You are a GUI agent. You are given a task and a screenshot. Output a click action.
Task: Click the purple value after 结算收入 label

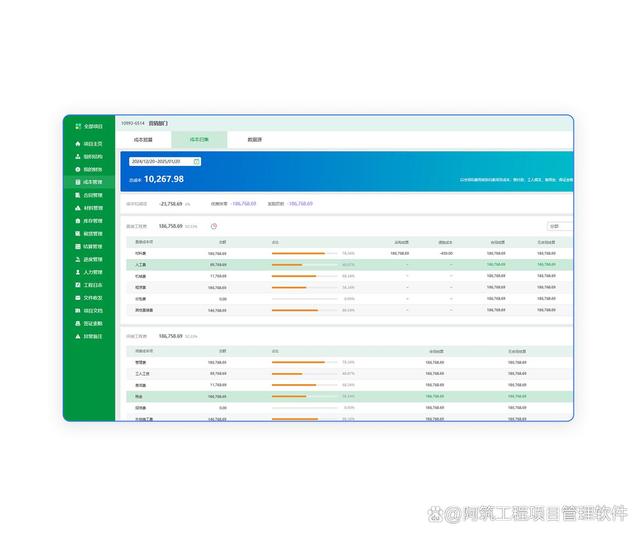pyautogui.click(x=244, y=204)
